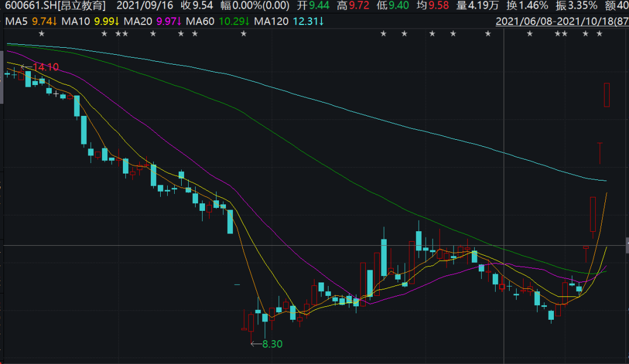This screenshot has width=629, height=364.
Task: Click the arrow beside the 8.30 low label
Action: [x=256, y=344]
